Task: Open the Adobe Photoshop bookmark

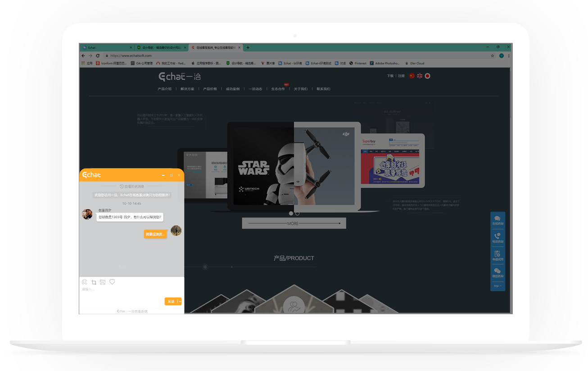Action: click(385, 63)
